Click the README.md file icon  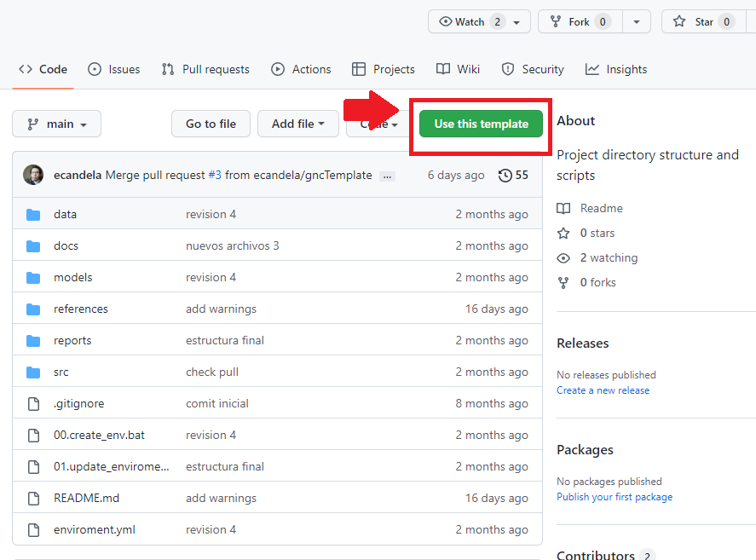click(x=33, y=499)
